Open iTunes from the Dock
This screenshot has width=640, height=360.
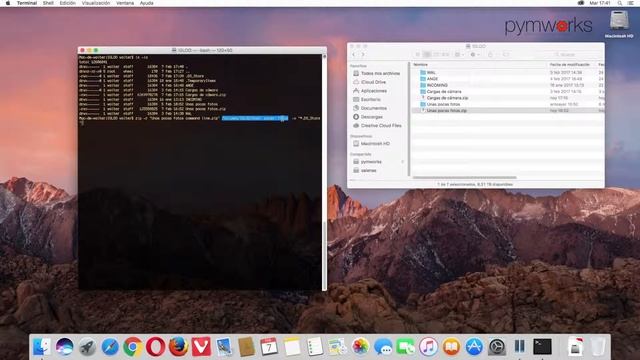tap(428, 347)
